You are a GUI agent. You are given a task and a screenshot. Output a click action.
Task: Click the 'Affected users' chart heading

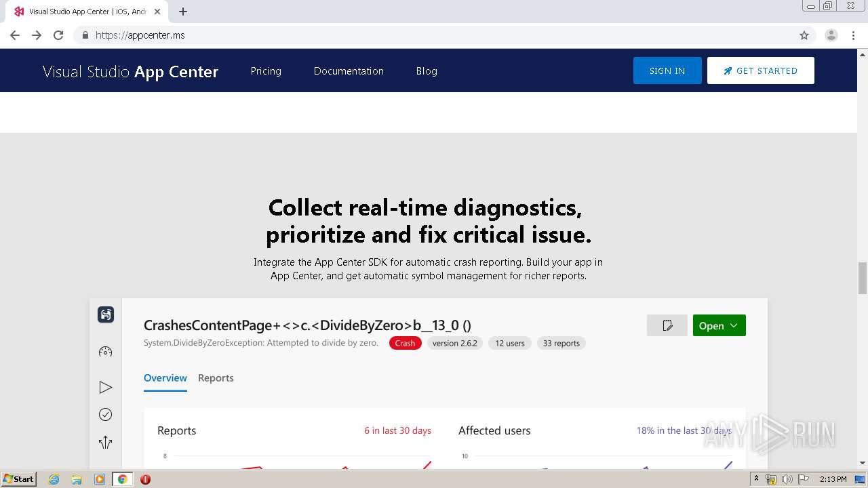point(494,430)
